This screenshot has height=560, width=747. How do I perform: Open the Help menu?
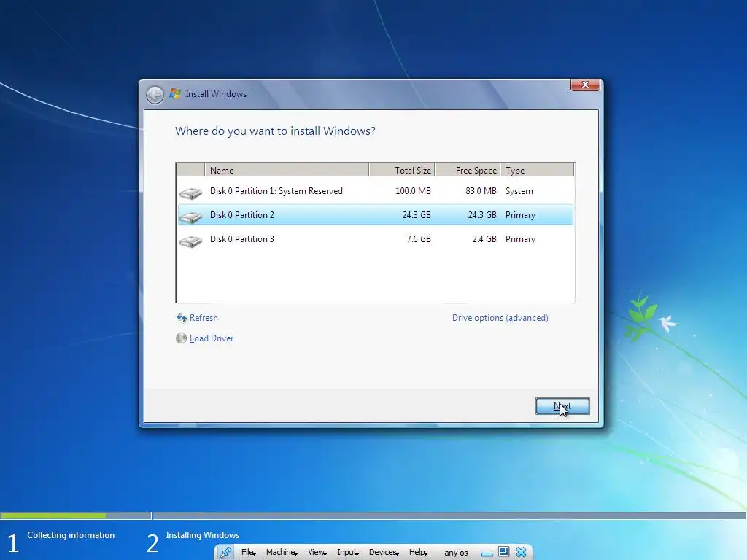point(418,553)
